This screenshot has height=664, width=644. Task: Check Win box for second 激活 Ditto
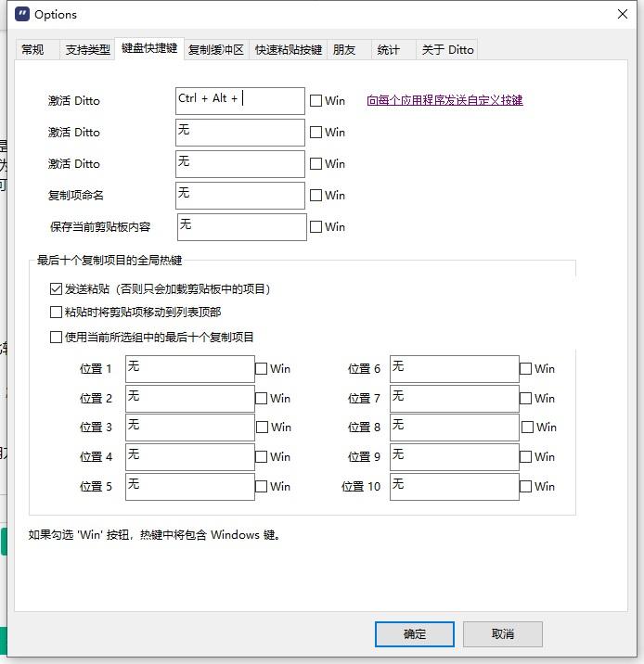pyautogui.click(x=328, y=132)
